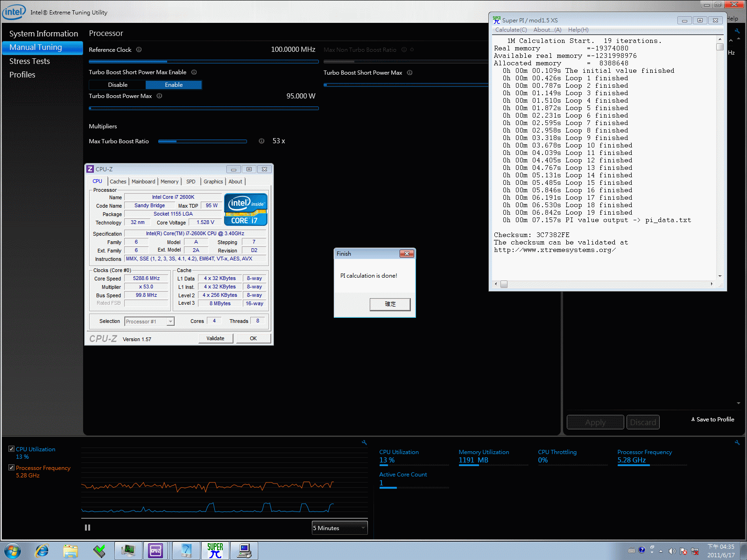Click the wrench settings icon above the graph
This screenshot has width=747, height=560.
pyautogui.click(x=364, y=442)
